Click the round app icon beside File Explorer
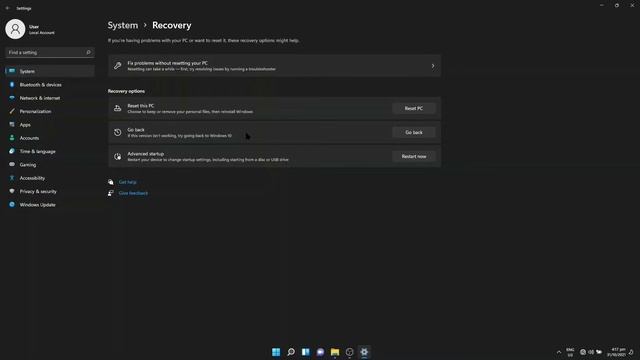The width and height of the screenshot is (640, 360). 349,352
